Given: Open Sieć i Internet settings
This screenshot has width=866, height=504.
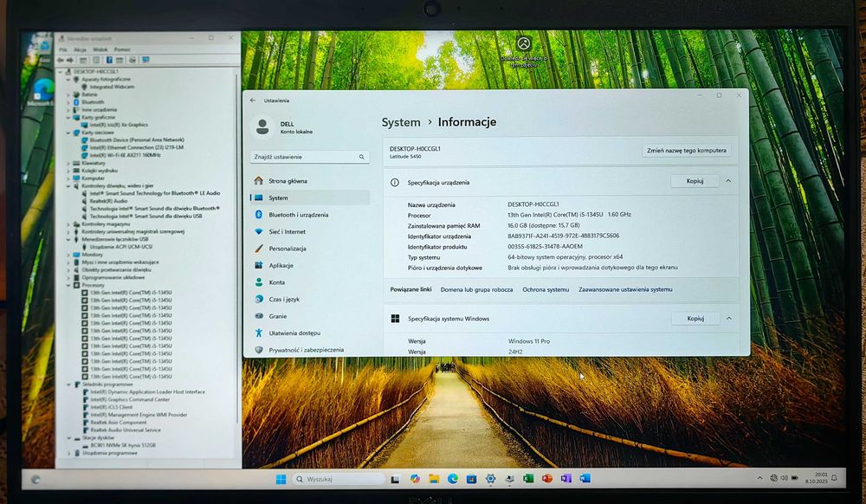Looking at the screenshot, I should (x=309, y=232).
